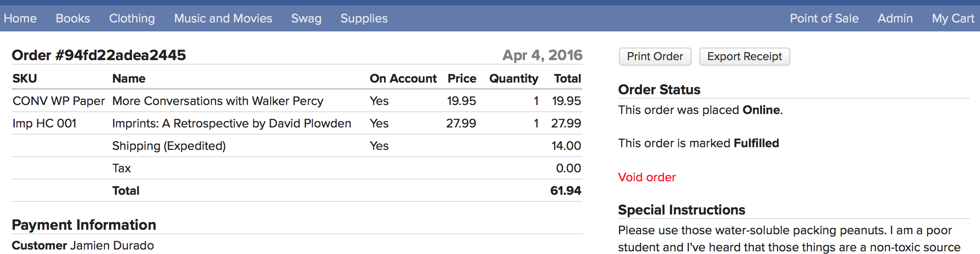
Task: Open the Supplies category
Action: coord(364,18)
